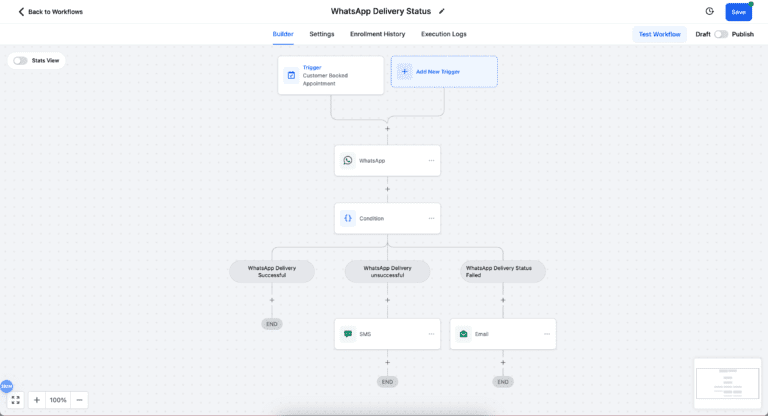Open the SMS node options menu

coord(432,334)
